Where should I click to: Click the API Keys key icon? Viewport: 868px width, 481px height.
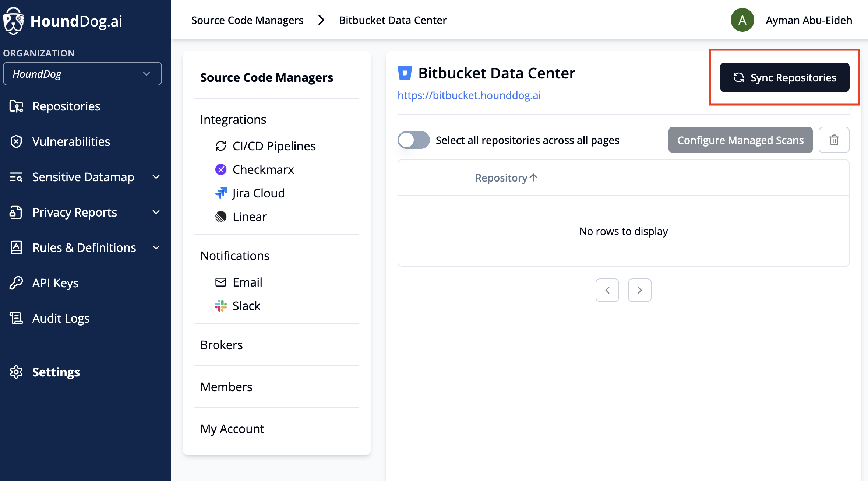click(x=16, y=283)
